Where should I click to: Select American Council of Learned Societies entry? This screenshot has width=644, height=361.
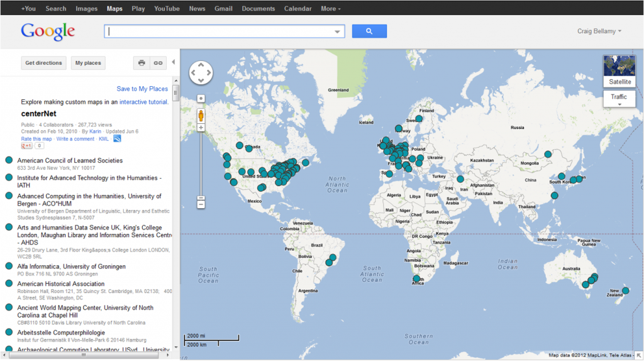pyautogui.click(x=70, y=160)
